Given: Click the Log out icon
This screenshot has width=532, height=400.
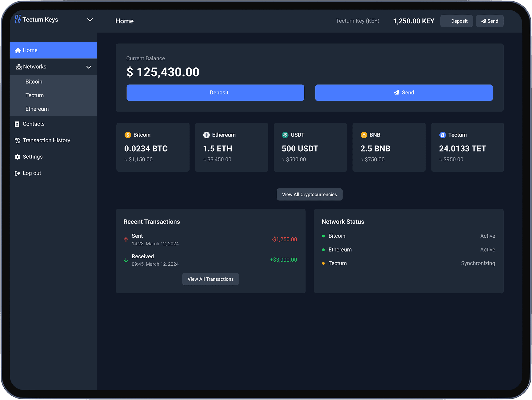Looking at the screenshot, I should (x=18, y=173).
